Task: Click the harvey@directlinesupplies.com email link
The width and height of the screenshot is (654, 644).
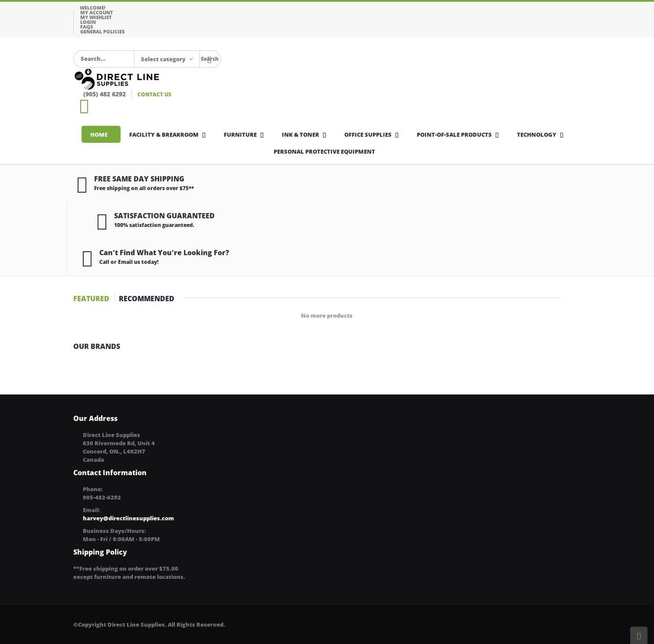Action: [128, 518]
